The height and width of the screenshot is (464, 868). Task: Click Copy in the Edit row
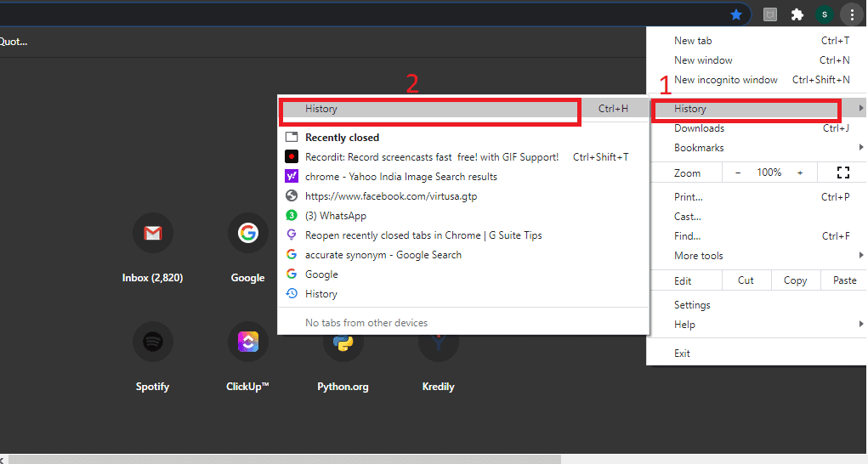[x=795, y=280]
